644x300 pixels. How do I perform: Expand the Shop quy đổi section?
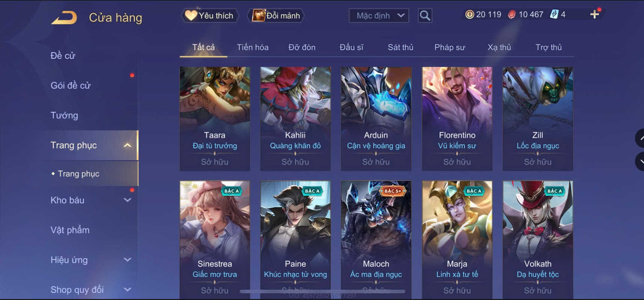pos(128,289)
